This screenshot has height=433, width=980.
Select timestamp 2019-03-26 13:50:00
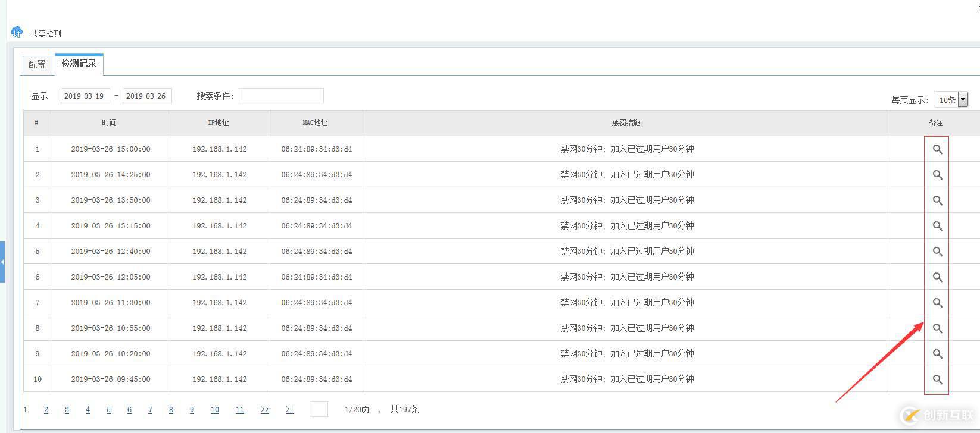[x=111, y=200]
